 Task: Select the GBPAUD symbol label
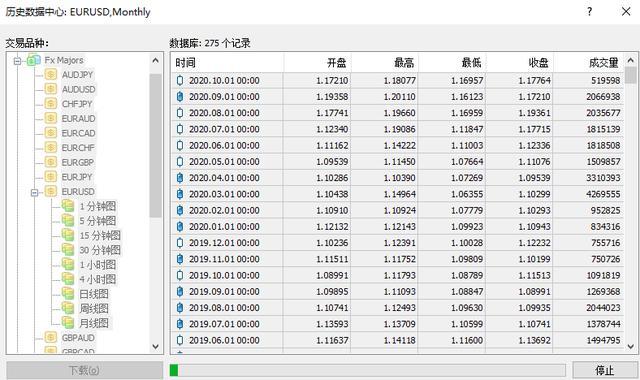click(x=78, y=338)
